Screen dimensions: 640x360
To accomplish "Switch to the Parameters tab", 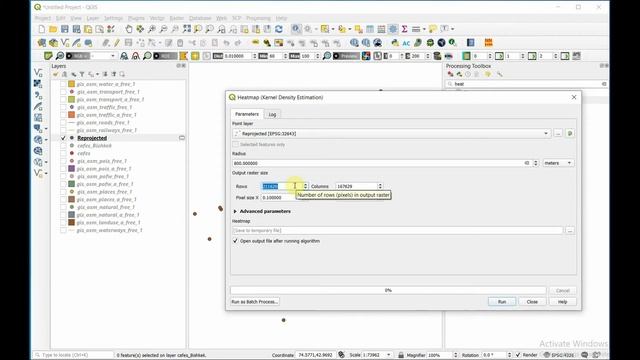I will 247,114.
